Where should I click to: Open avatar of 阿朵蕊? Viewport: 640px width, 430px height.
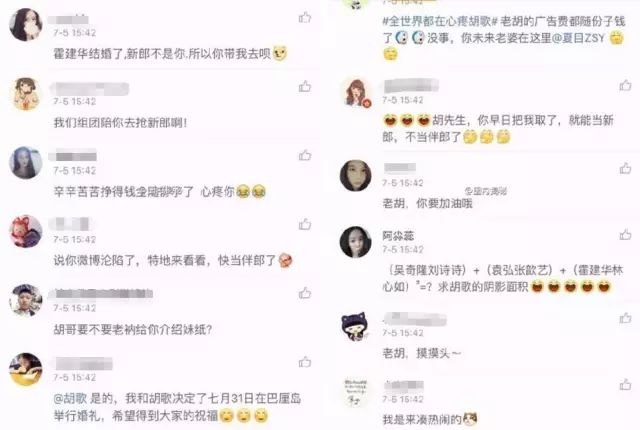(356, 242)
